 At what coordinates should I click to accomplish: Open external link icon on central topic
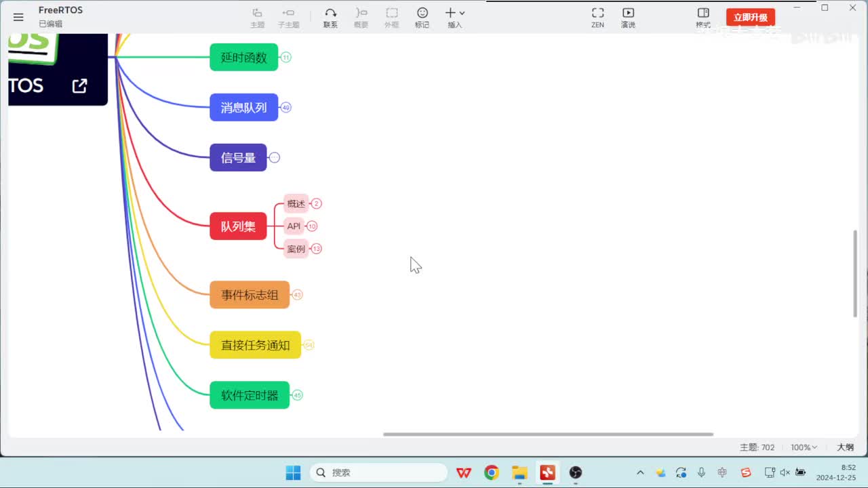[x=79, y=86]
